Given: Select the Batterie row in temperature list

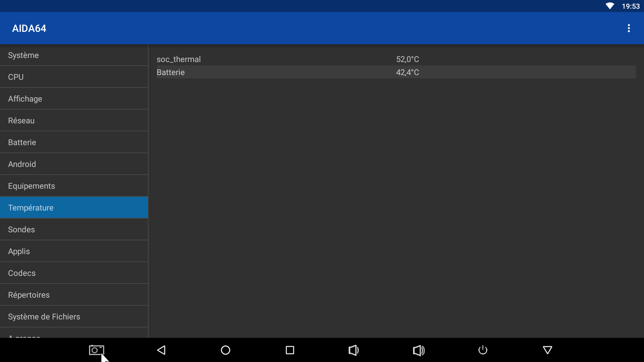Looking at the screenshot, I should [x=396, y=72].
